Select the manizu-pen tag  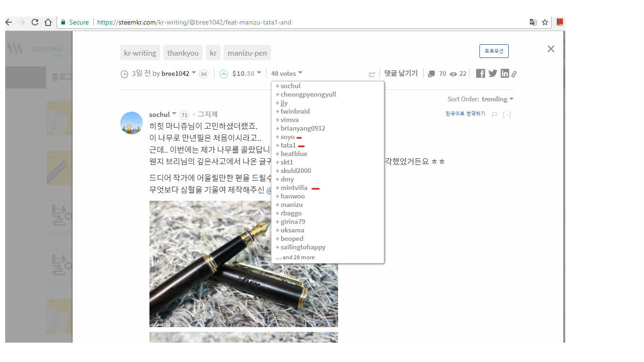[x=247, y=52]
